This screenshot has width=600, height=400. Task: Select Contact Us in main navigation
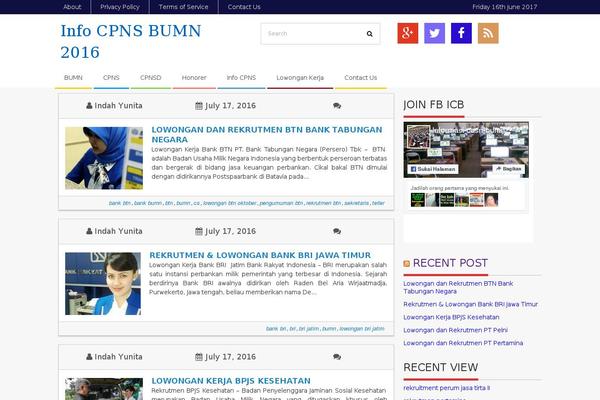coord(360,78)
